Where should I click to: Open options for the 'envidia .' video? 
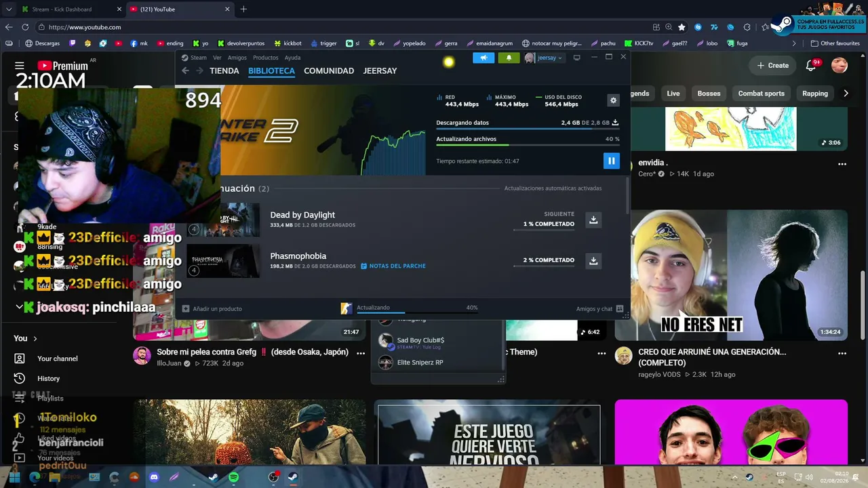(842, 164)
